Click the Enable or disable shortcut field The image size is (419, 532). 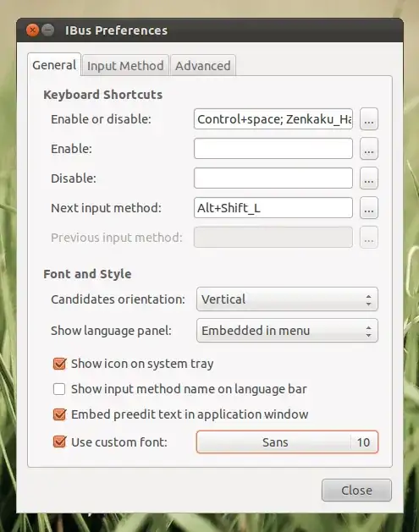point(273,119)
